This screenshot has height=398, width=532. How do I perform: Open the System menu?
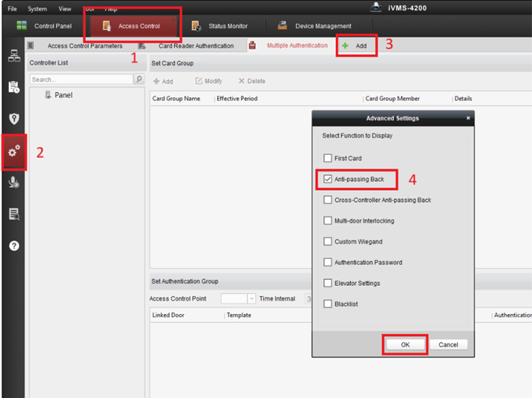pyautogui.click(x=37, y=9)
